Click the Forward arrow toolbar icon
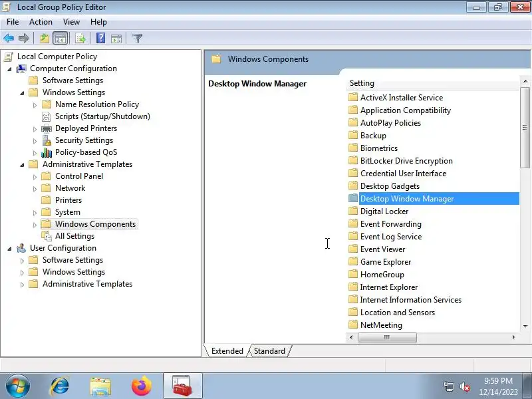The image size is (532, 399). [24, 39]
